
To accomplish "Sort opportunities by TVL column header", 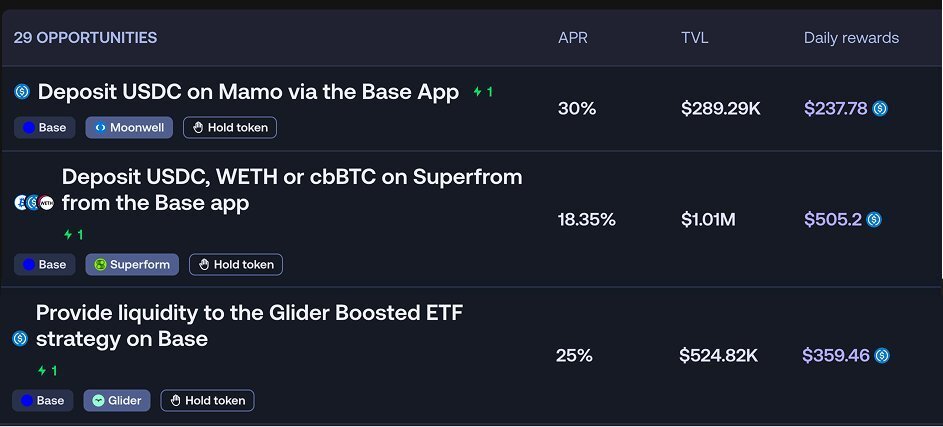I will click(695, 38).
